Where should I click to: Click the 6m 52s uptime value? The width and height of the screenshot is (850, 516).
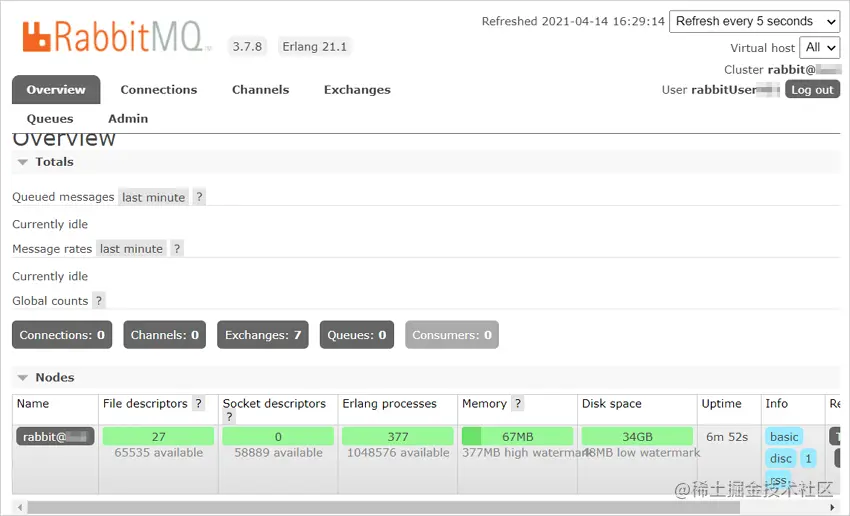tap(727, 437)
